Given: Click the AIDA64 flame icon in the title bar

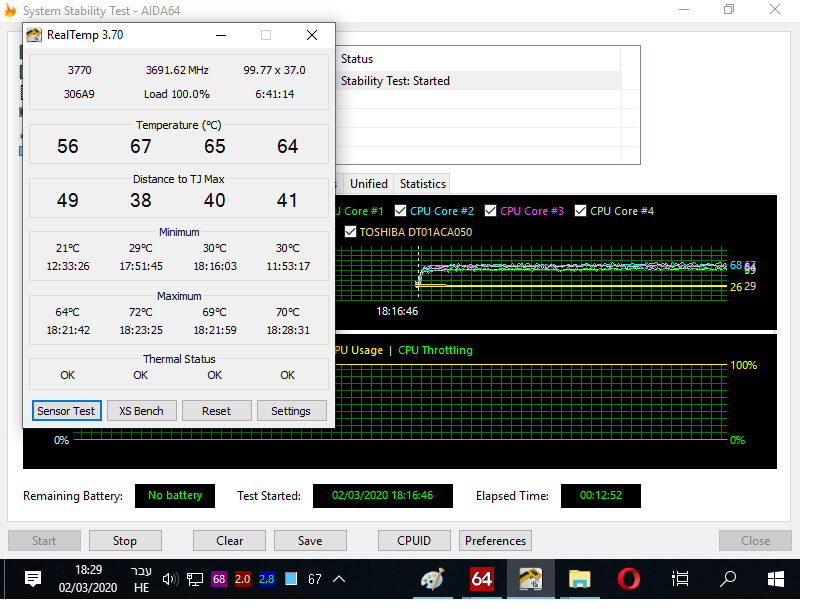Looking at the screenshot, I should point(10,10).
